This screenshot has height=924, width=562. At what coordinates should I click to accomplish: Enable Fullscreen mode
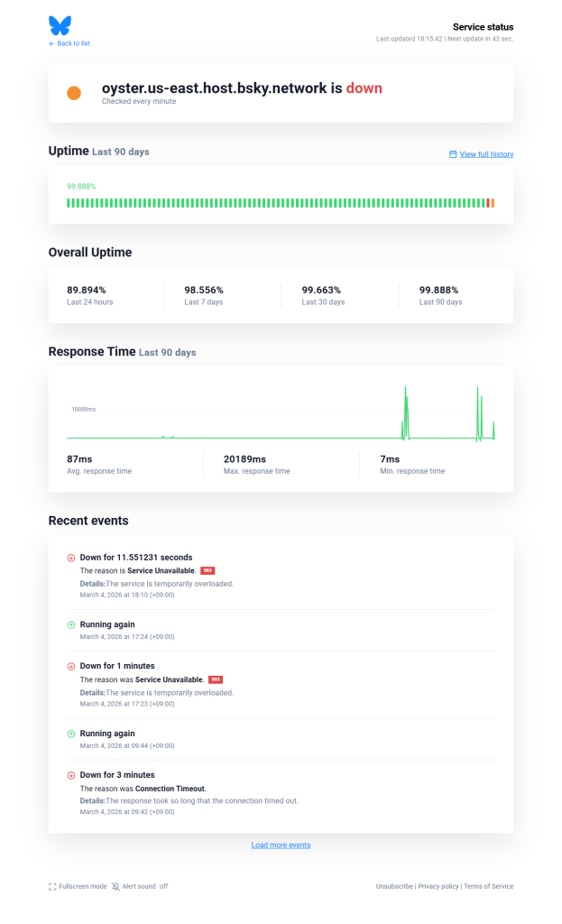coord(82,886)
